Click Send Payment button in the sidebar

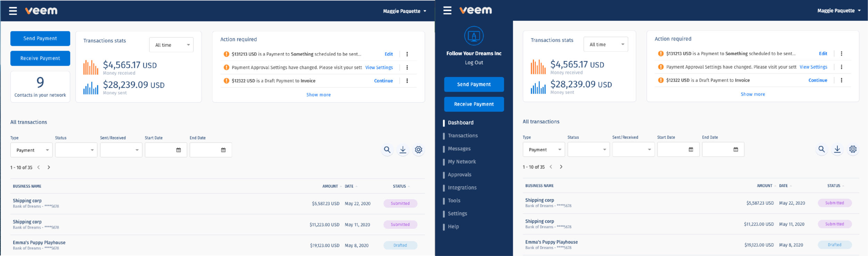(x=474, y=84)
